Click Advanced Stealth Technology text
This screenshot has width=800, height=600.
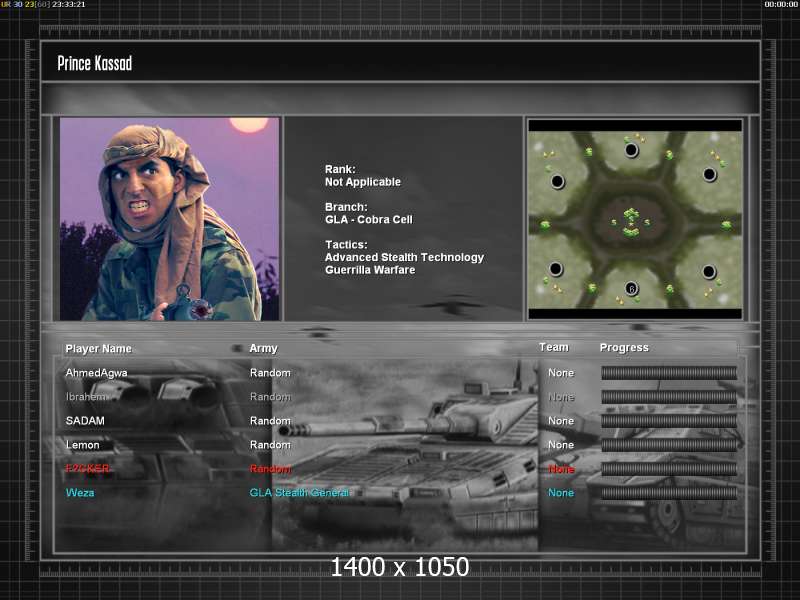tap(404, 257)
